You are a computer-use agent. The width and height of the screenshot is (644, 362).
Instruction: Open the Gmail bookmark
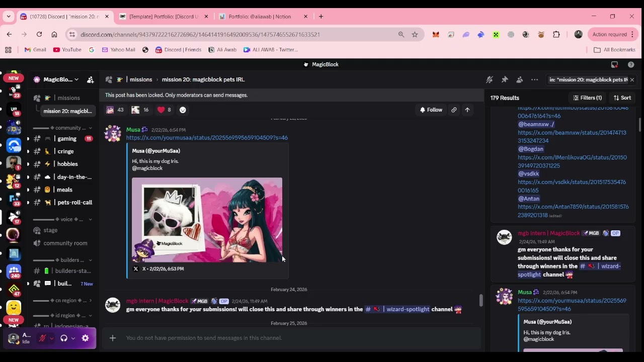coord(35,50)
